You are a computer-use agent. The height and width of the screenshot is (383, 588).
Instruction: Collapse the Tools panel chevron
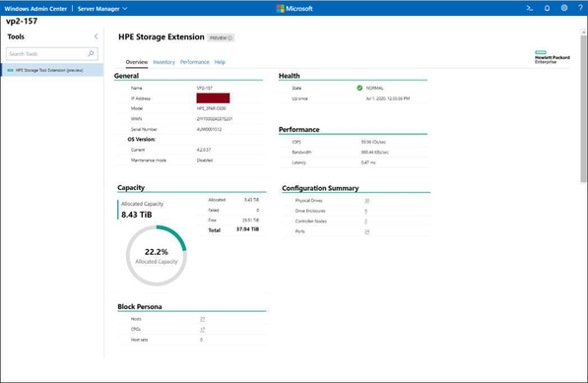click(x=96, y=36)
